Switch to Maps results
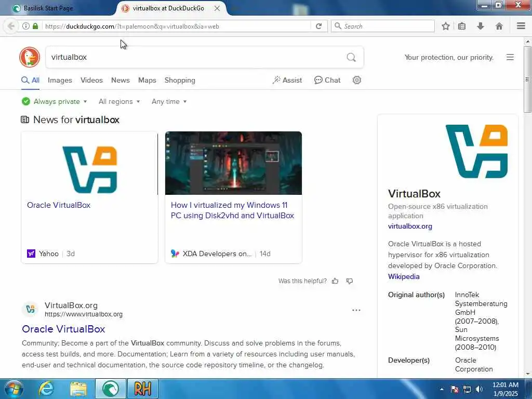Image resolution: width=532 pixels, height=399 pixels. coord(147,80)
